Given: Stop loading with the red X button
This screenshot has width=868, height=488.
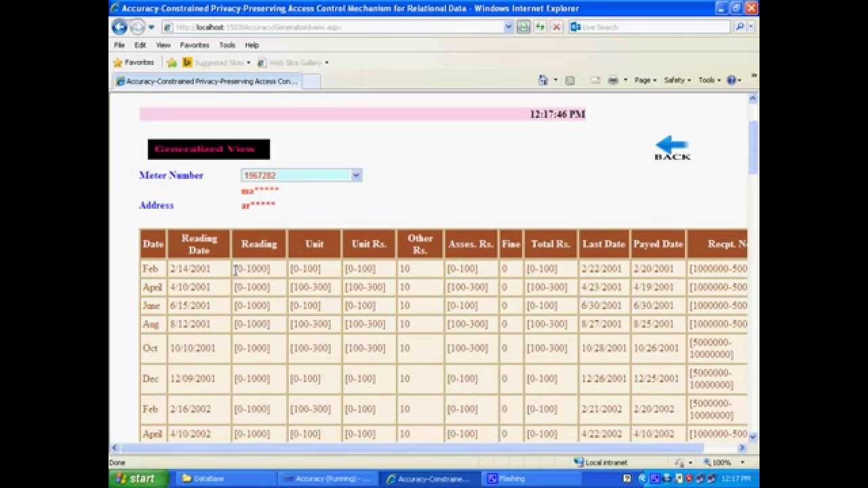Looking at the screenshot, I should [x=556, y=27].
